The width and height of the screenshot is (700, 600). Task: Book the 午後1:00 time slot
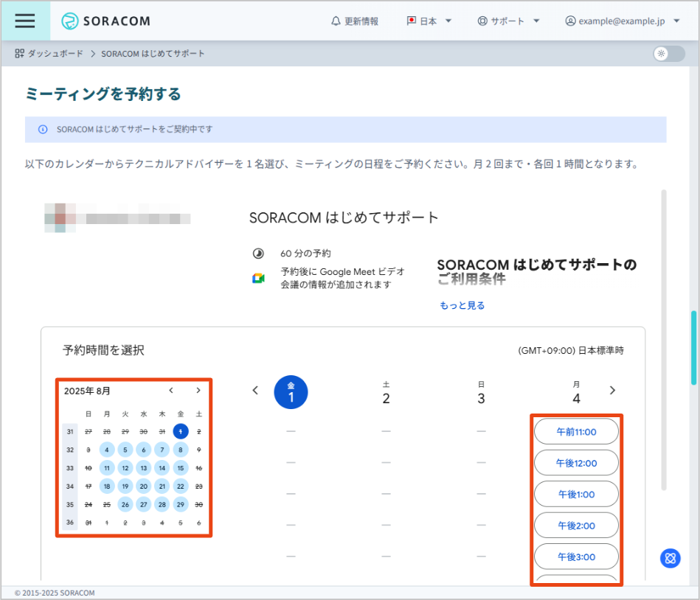[x=576, y=494]
